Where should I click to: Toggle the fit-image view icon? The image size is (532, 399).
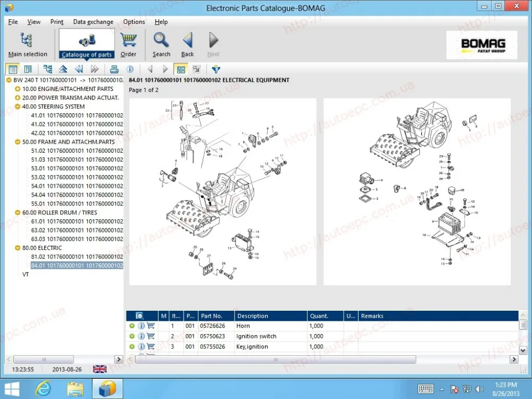[x=196, y=69]
